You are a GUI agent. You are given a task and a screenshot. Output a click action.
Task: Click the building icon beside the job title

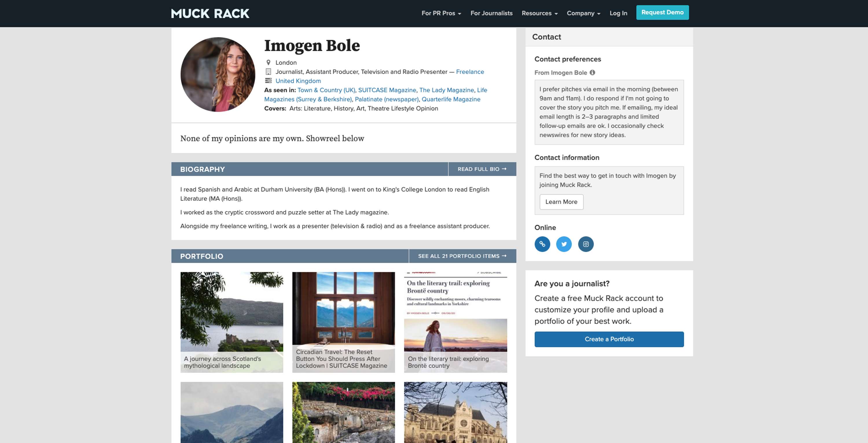[268, 72]
